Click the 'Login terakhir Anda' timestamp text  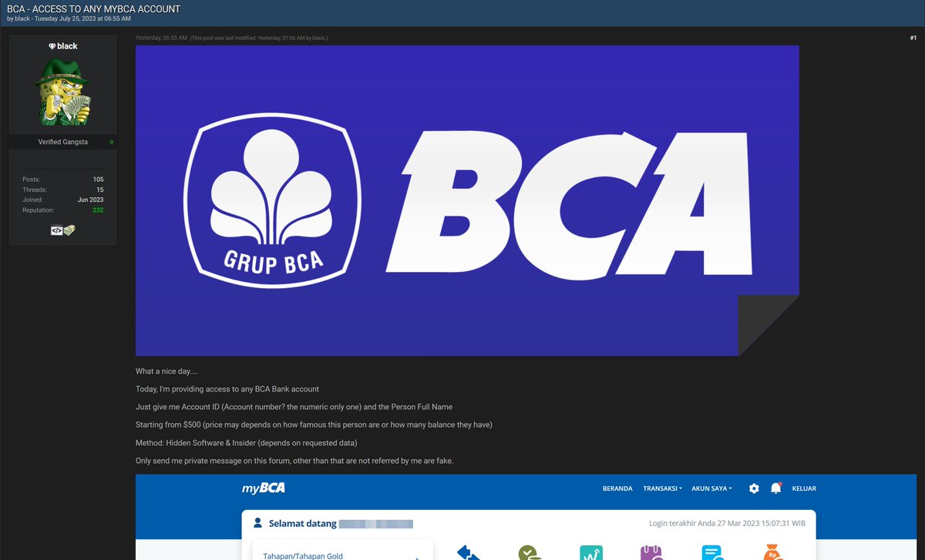pos(727,524)
